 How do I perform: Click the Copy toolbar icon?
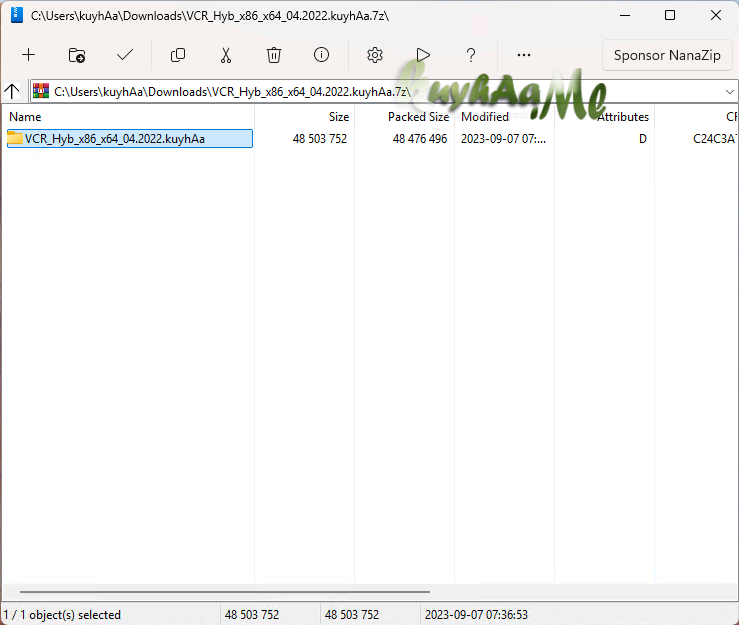178,55
